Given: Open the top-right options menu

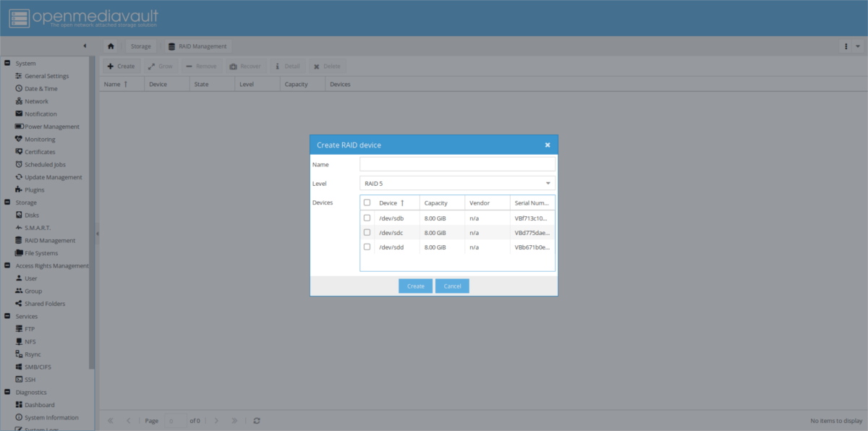Looking at the screenshot, I should (x=851, y=46).
